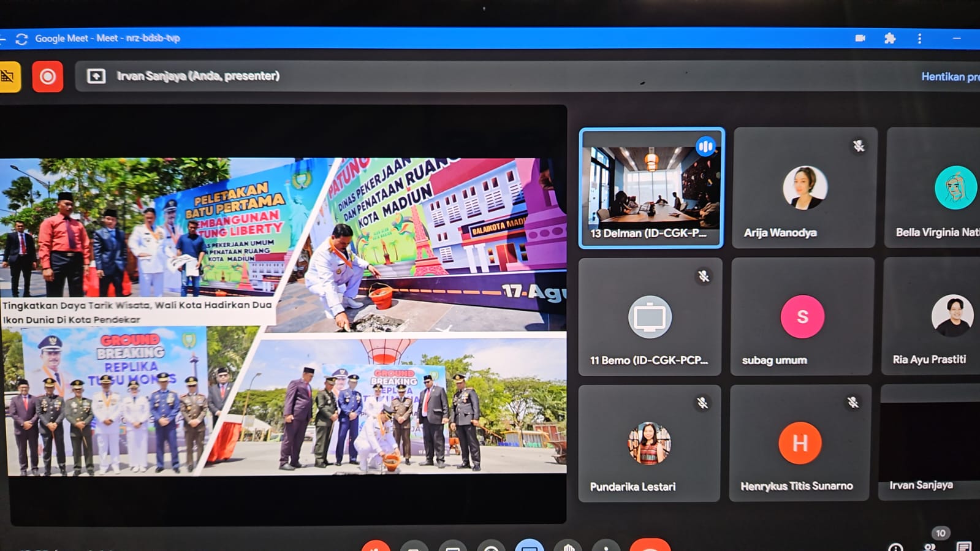Image resolution: width=980 pixels, height=551 pixels.
Task: Open the participants panel showing 10
Action: 930,544
